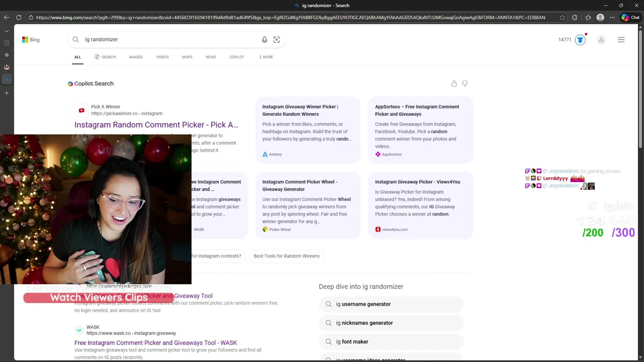Open the Bing account sign-in person icon
Screen dimensions: 644x362
point(601,40)
